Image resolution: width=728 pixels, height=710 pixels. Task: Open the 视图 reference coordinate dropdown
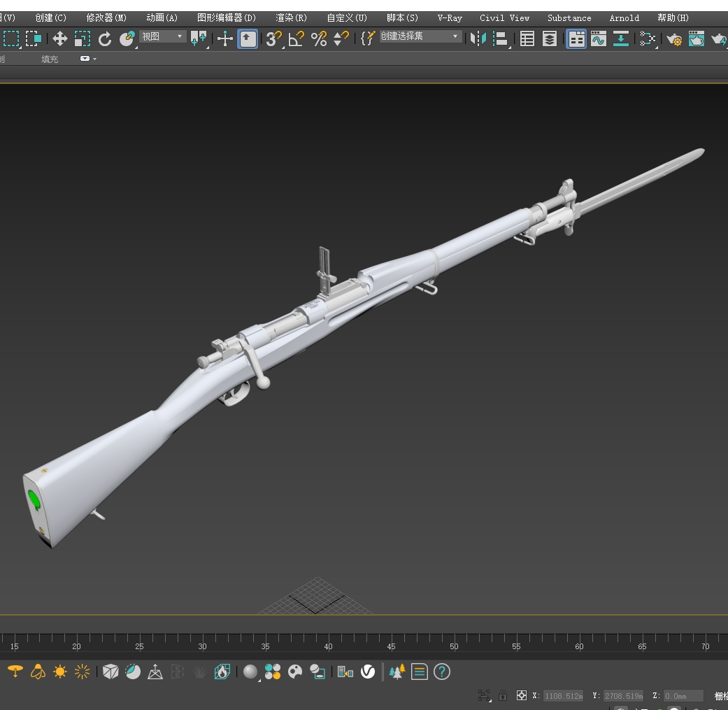point(162,36)
